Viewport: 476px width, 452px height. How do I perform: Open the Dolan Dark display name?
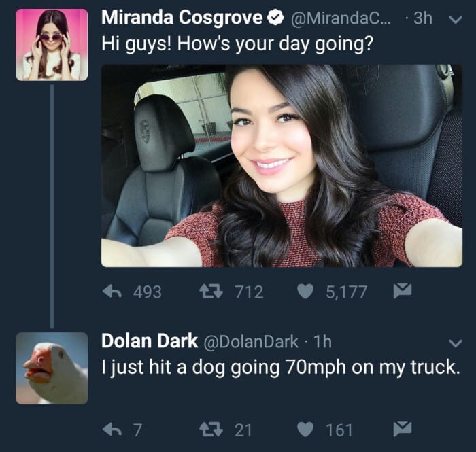pos(150,341)
